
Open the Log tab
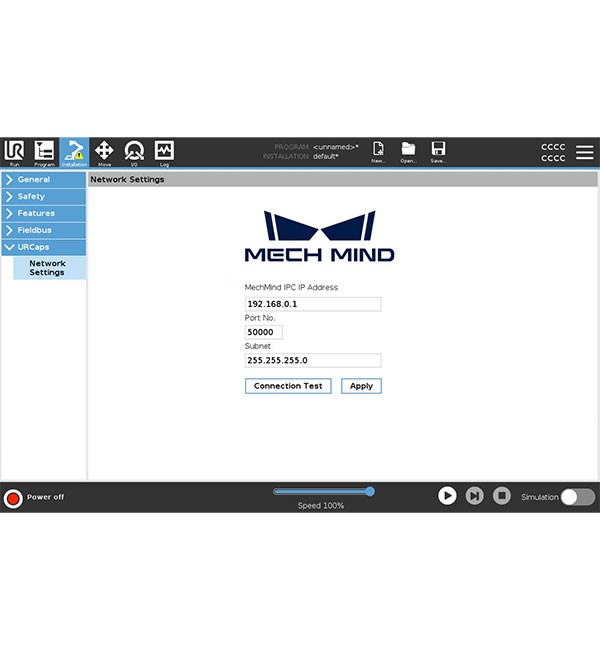(x=164, y=153)
